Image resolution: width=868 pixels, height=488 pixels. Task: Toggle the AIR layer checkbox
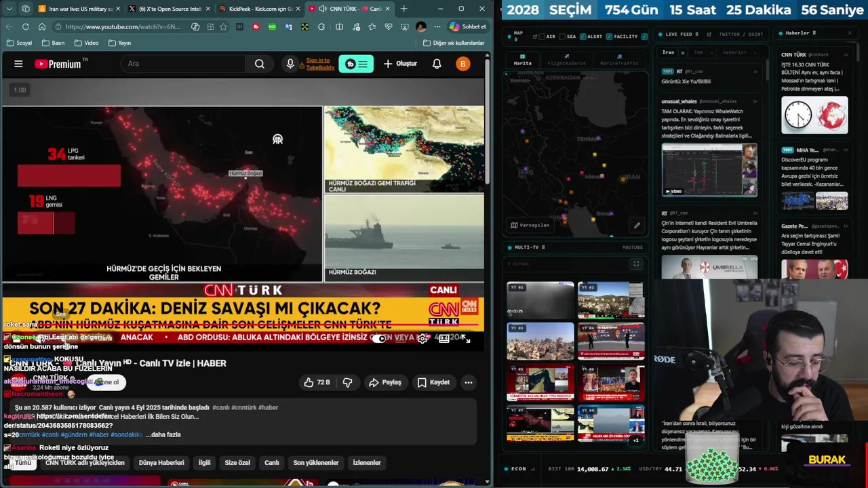[x=542, y=37]
